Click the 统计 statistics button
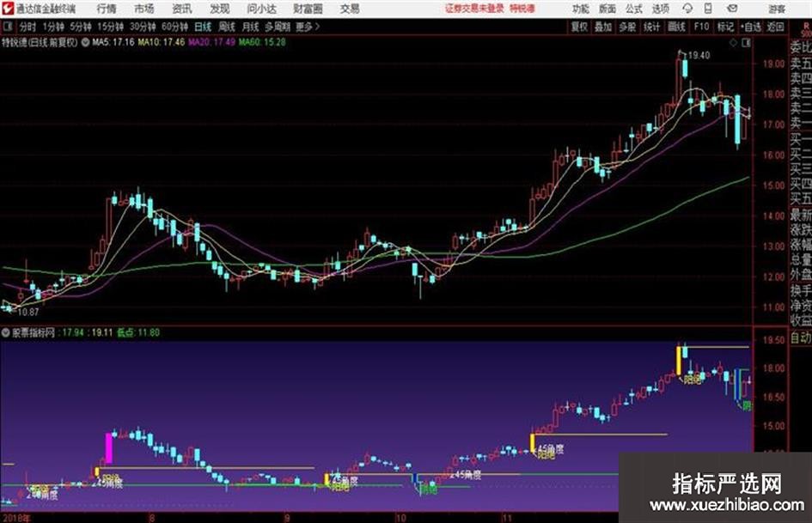This screenshot has height=523, width=812. [x=652, y=27]
